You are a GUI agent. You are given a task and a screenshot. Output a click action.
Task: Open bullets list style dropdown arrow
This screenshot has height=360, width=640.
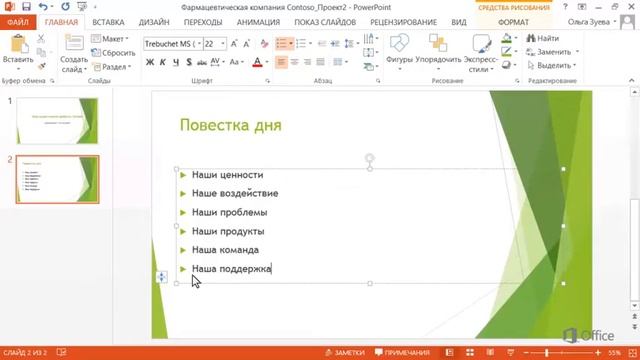[x=291, y=43]
